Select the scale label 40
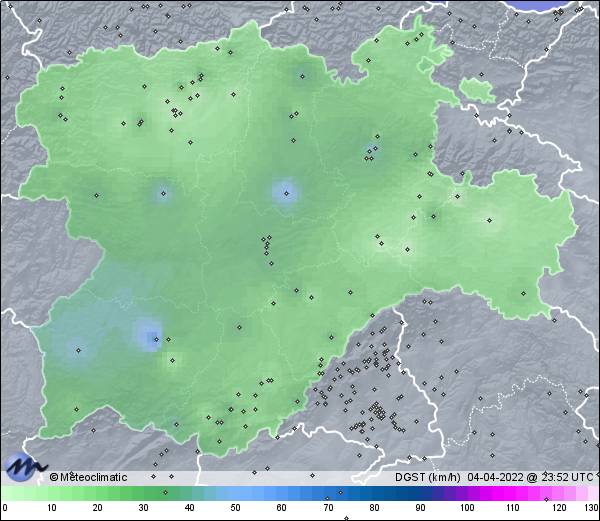The image size is (600, 521). click(x=190, y=508)
